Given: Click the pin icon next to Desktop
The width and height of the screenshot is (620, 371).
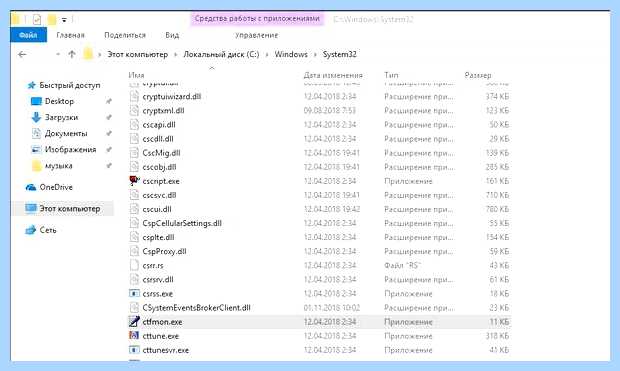Looking at the screenshot, I should point(108,102).
